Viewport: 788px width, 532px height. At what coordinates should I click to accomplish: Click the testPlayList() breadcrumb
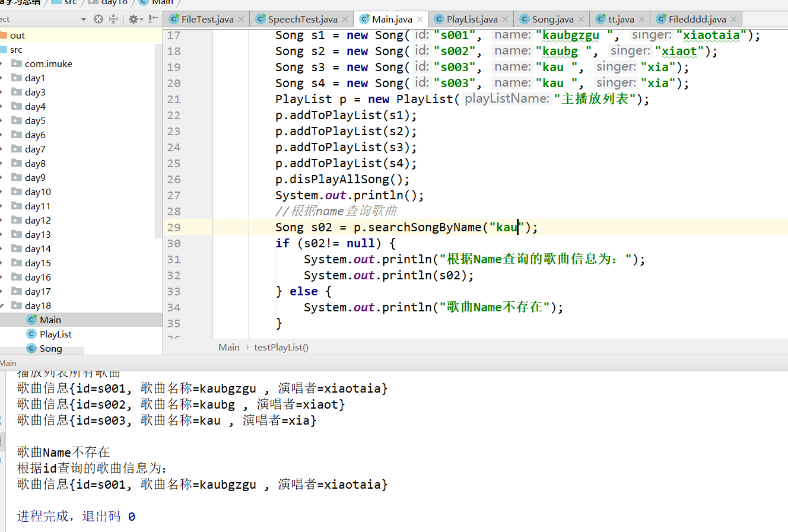(281, 348)
